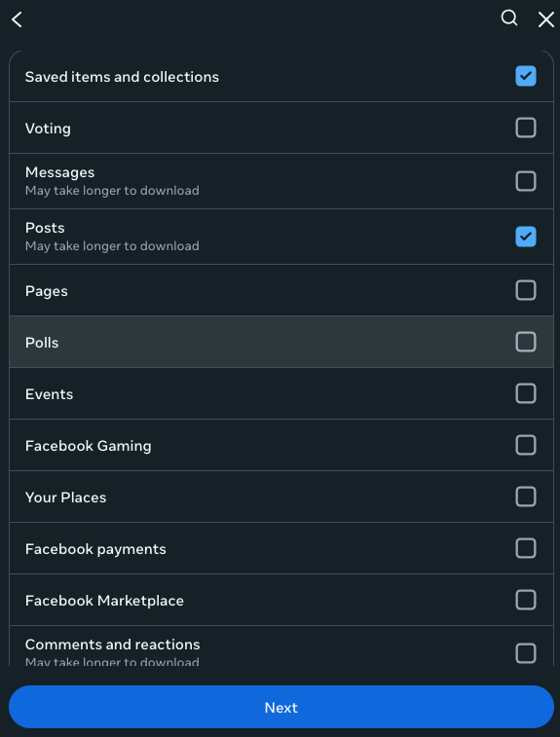The width and height of the screenshot is (560, 737).
Task: Select the Polls row label
Action: coord(42,343)
